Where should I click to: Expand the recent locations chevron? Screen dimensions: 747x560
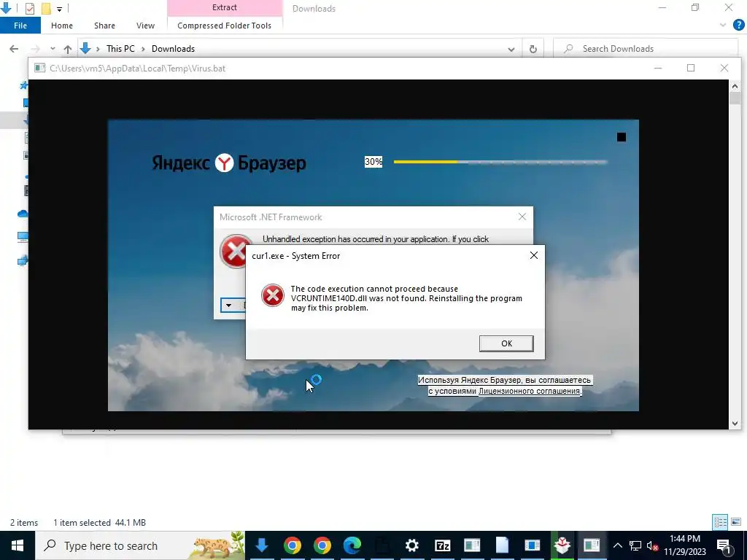[x=53, y=49]
